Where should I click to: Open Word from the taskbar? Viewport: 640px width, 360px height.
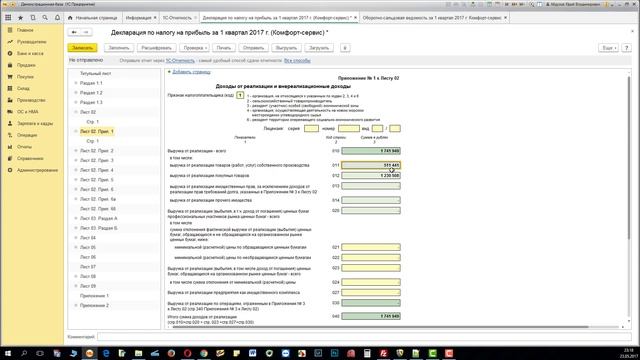(253, 353)
